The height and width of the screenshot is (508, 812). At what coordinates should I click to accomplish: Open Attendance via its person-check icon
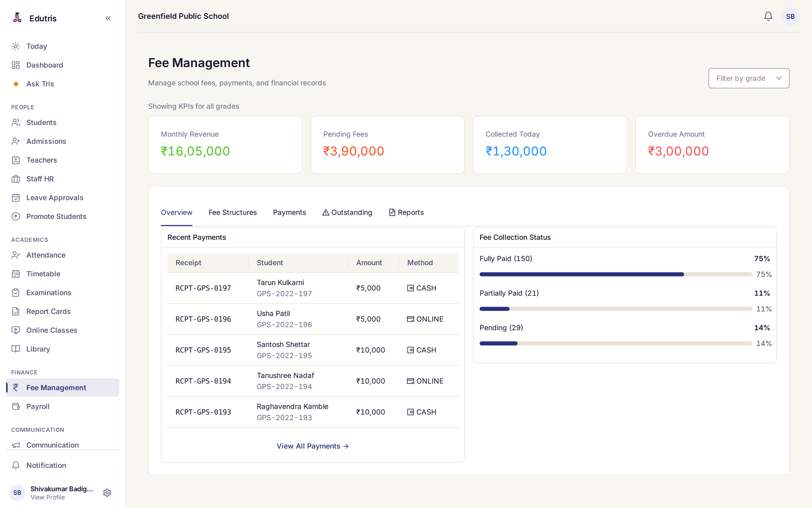tap(16, 255)
